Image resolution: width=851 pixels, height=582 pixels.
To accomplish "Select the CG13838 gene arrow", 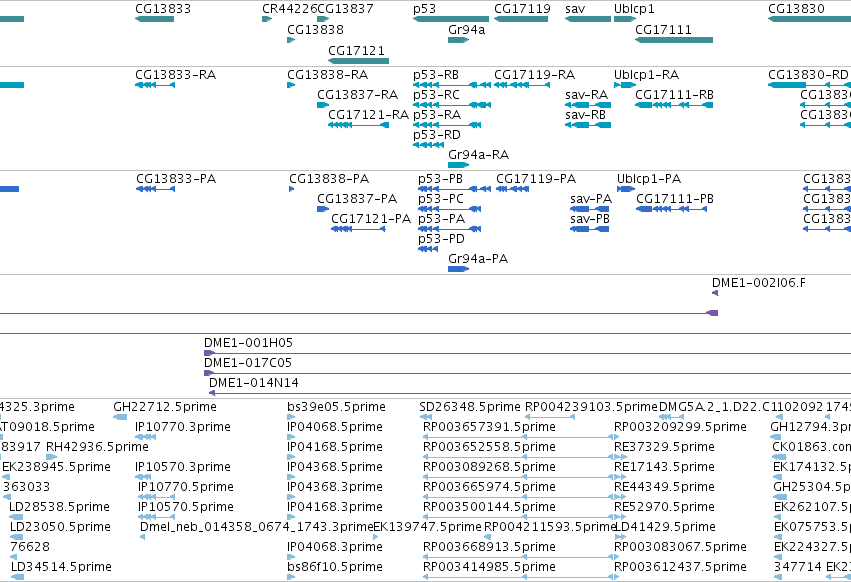I will coord(291,40).
